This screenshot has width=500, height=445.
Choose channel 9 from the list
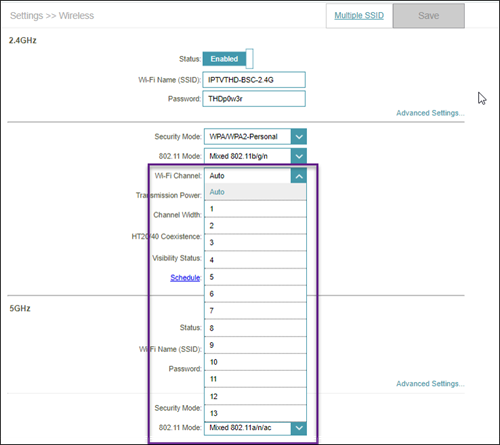pyautogui.click(x=255, y=345)
